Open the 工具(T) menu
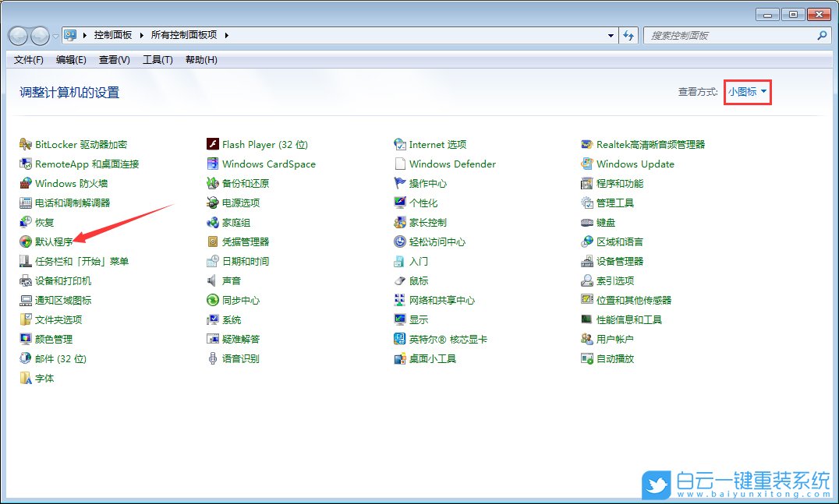Viewport: 839px width, 504px height. 158,60
